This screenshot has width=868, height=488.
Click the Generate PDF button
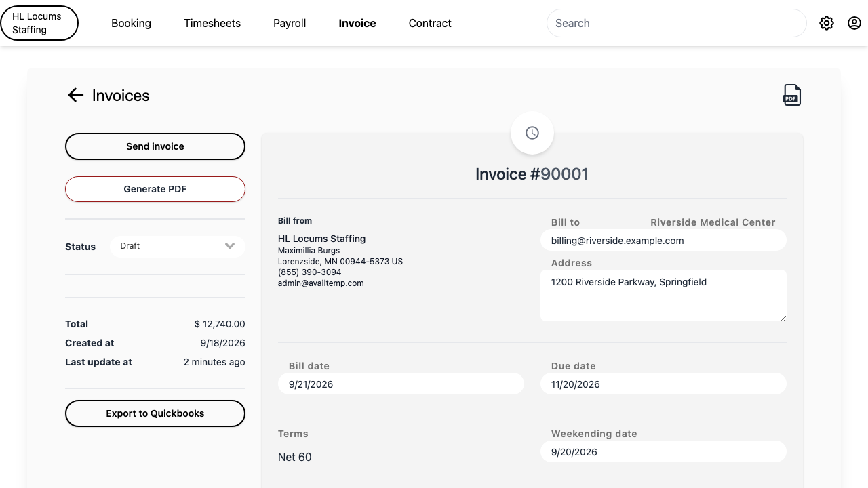(x=155, y=189)
